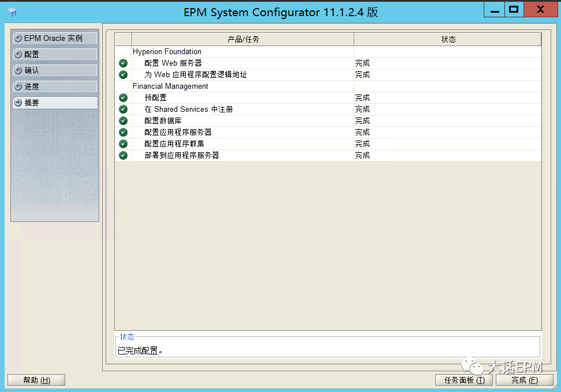Go to the 确认 wizard step

coord(55,70)
